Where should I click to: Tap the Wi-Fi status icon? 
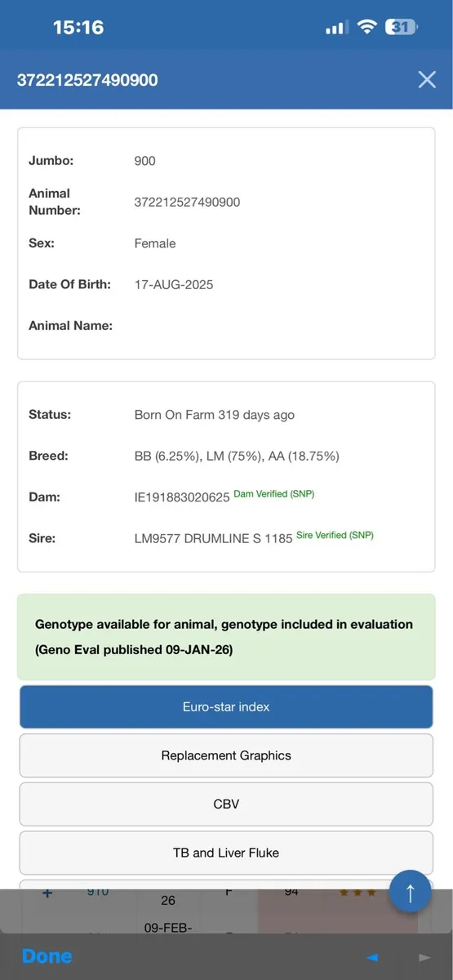pos(367,27)
